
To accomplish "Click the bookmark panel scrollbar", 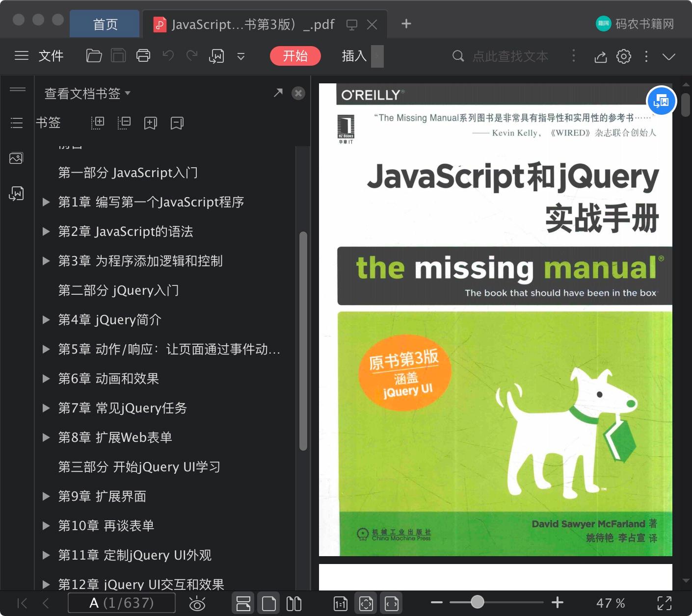I will [x=303, y=341].
